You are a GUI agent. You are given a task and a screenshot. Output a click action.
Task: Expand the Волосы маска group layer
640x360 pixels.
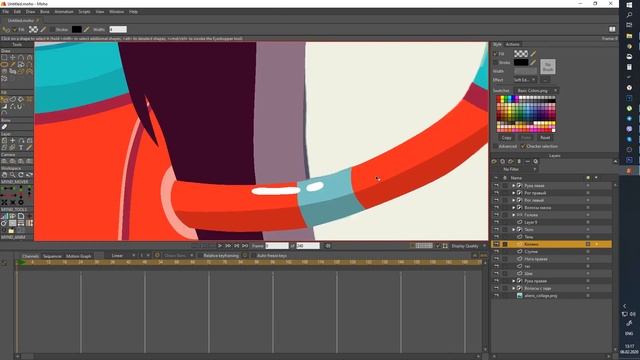tap(513, 207)
